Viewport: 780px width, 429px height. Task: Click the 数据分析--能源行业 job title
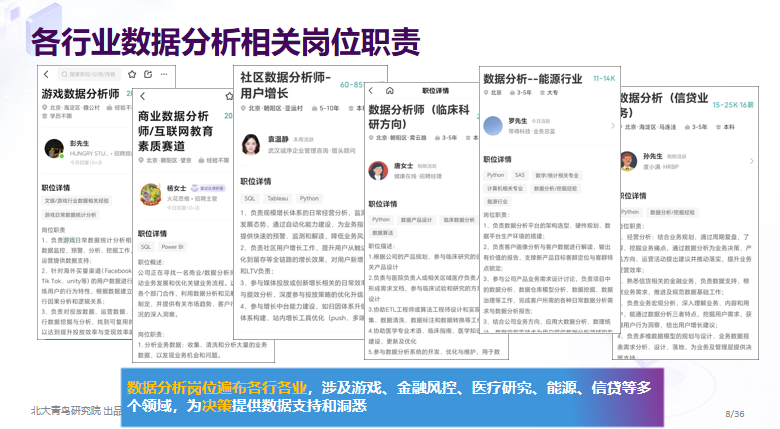(x=533, y=79)
